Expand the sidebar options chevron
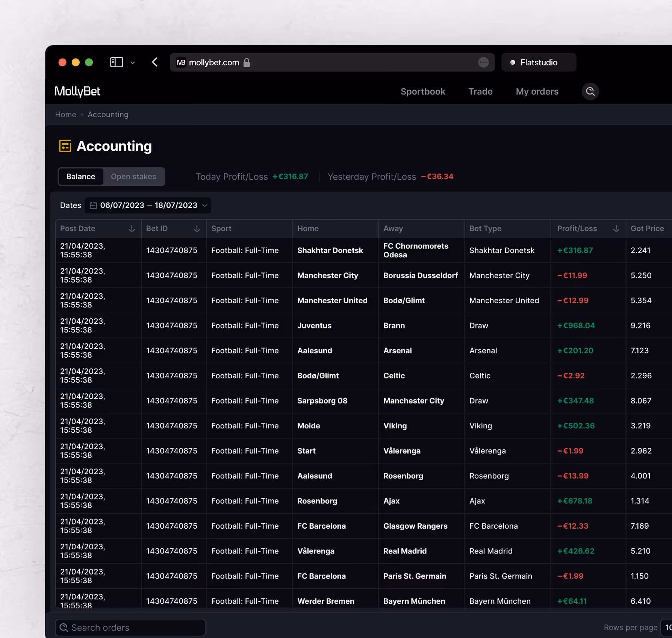Image resolution: width=672 pixels, height=638 pixels. (x=133, y=63)
